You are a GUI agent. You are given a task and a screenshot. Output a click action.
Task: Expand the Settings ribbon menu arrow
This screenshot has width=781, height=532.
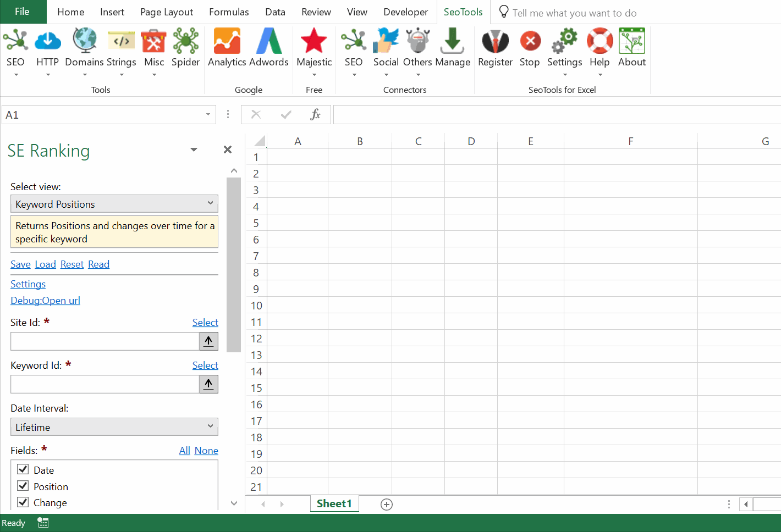(x=565, y=75)
